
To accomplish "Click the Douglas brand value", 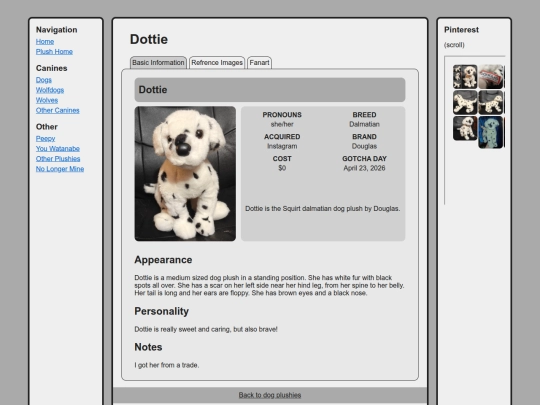I will (364, 146).
